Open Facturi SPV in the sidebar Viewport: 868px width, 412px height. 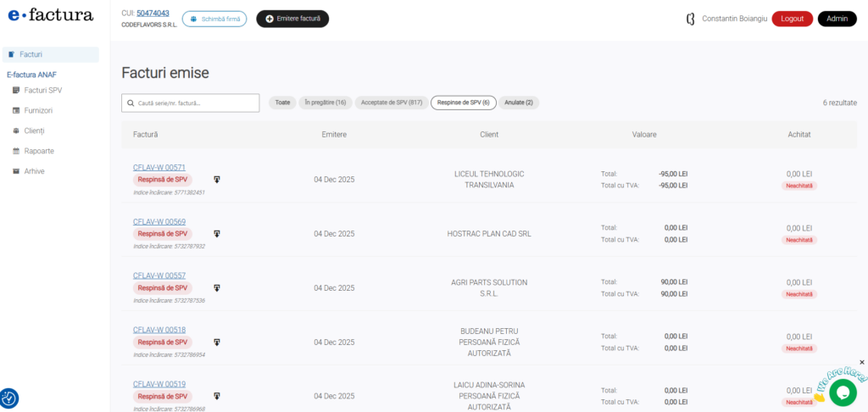(43, 90)
